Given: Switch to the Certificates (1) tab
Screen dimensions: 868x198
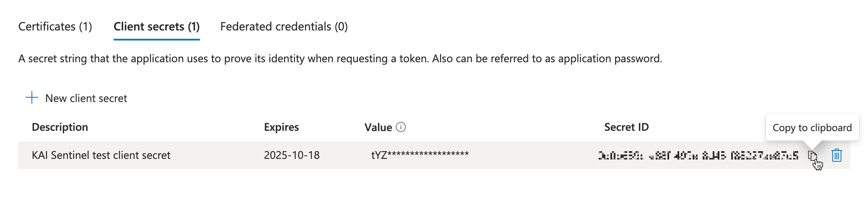Looking at the screenshot, I should point(55,26).
